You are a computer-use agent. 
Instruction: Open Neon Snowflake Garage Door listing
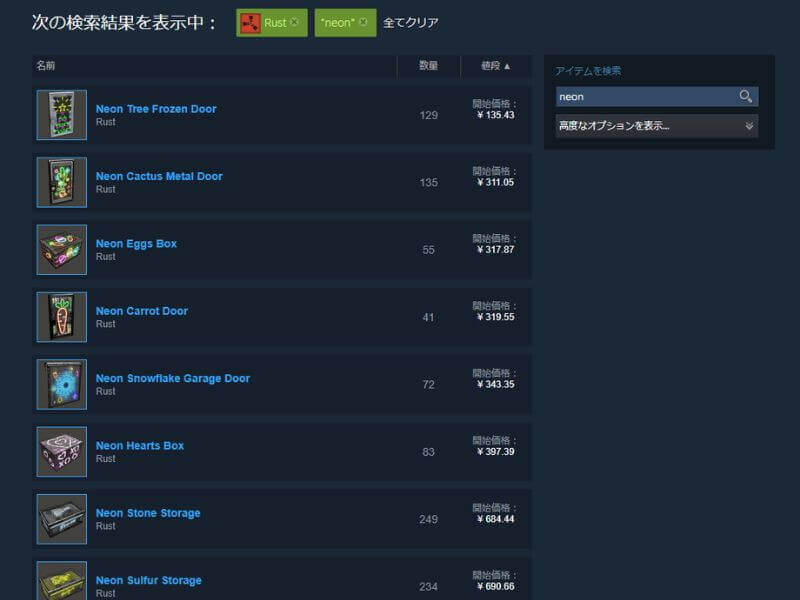pyautogui.click(x=173, y=378)
